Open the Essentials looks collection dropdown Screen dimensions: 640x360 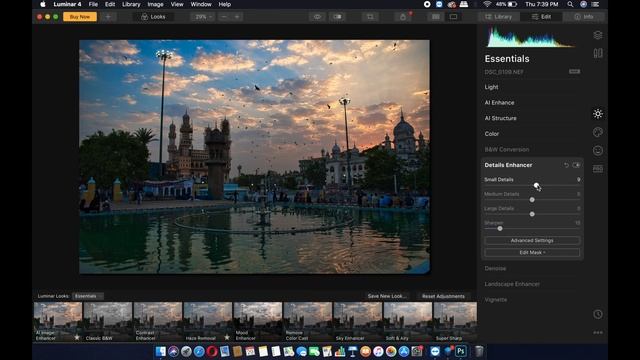click(x=87, y=296)
